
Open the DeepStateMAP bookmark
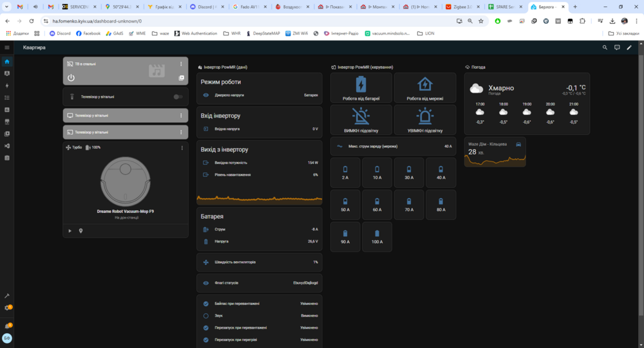[262, 33]
